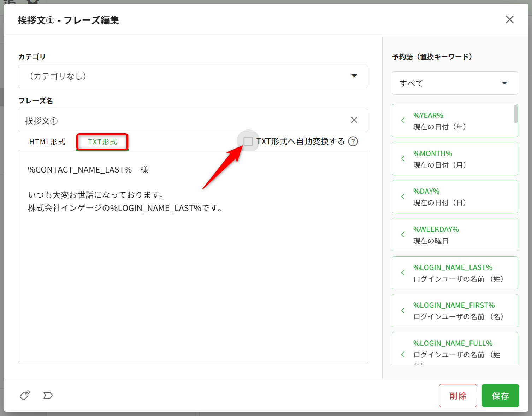
Task: Insert %WEEKDAY% keyword via its arrow
Action: pyautogui.click(x=403, y=235)
